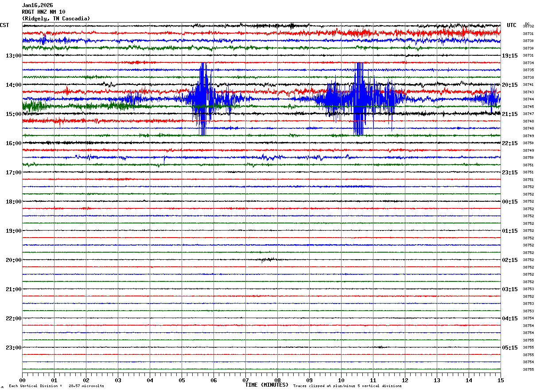The height and width of the screenshot is (392, 536).
Task: Click the RDGT HNZ NM 10 station label
Action: 43,12
